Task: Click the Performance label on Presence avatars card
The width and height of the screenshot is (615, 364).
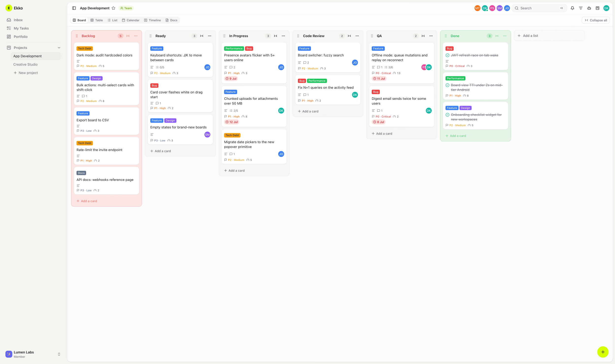Action: 234,49
